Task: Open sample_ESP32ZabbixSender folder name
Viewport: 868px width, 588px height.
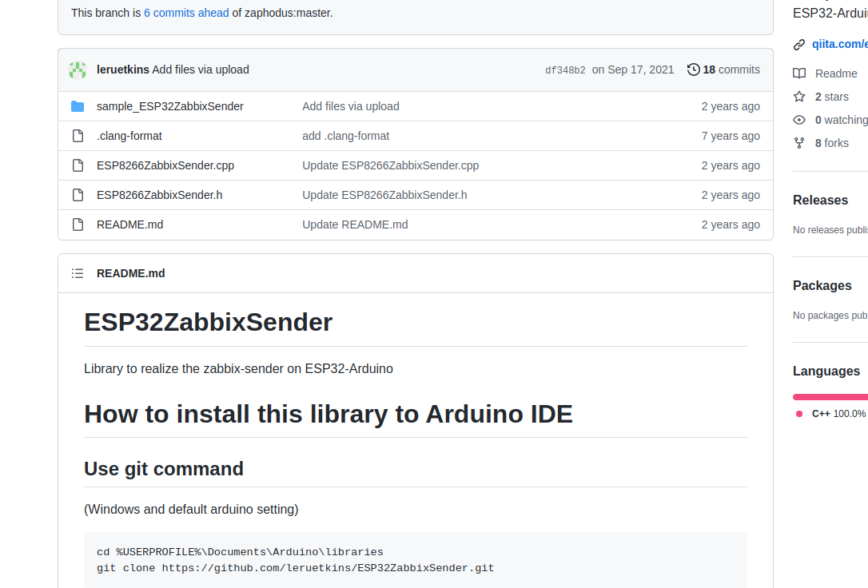Action: coord(170,106)
